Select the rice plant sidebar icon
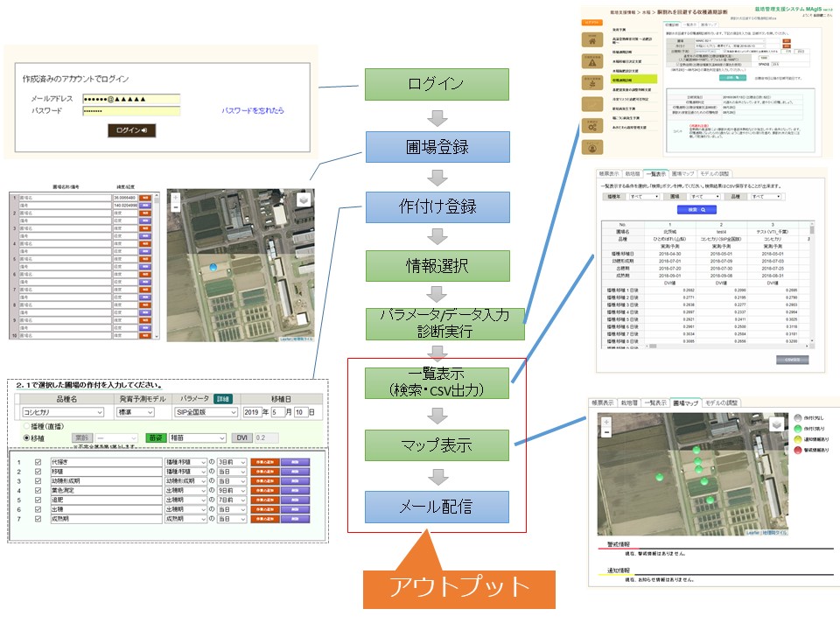840x630 pixels. [592, 82]
